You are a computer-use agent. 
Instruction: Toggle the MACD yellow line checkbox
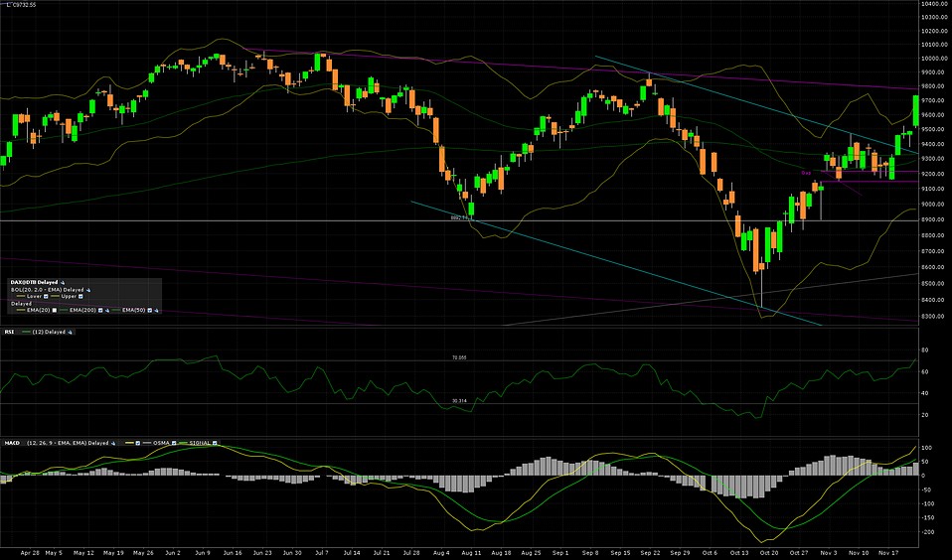[138, 443]
